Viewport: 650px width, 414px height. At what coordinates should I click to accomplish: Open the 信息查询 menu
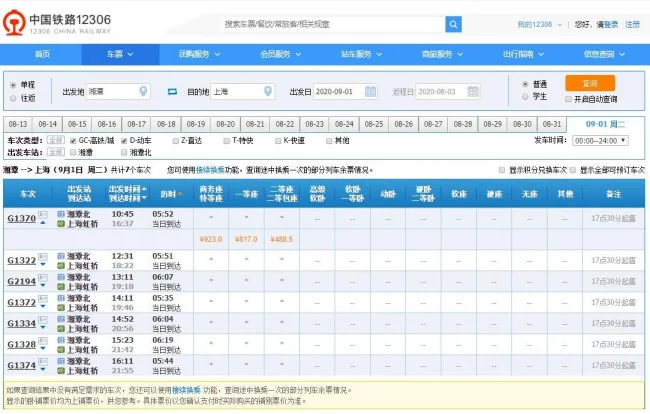click(604, 54)
